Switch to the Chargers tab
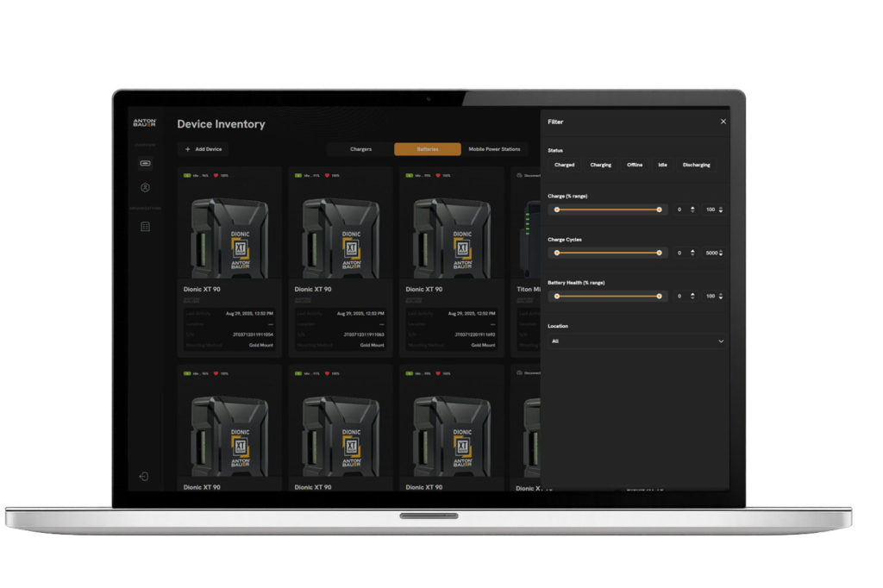 (x=360, y=149)
